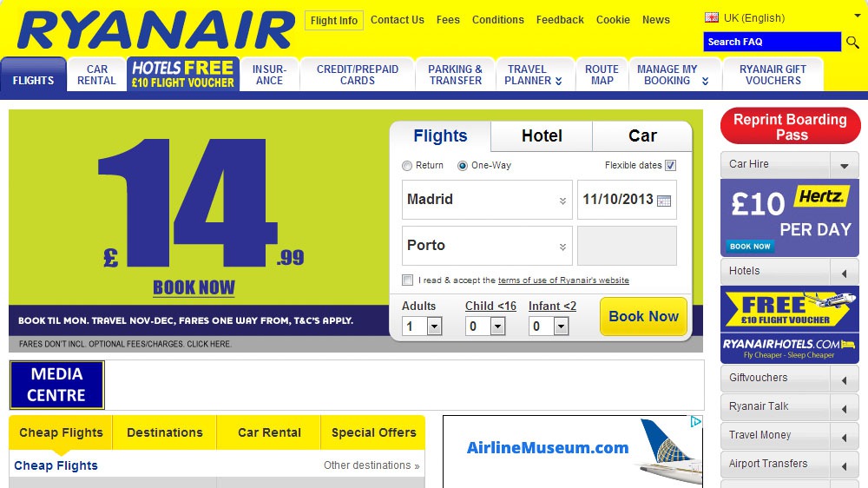Open the Contact Us link
The height and width of the screenshot is (488, 868).
(x=397, y=20)
